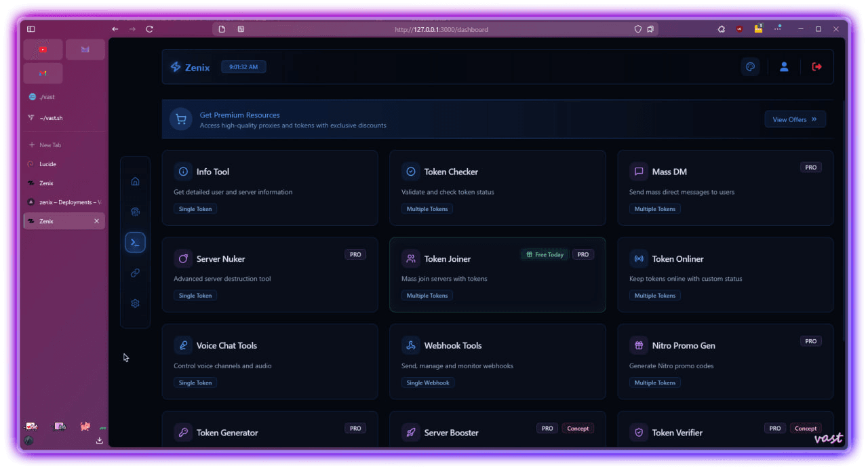Click the Multiple Tokens tag on Token Checker
This screenshot has height=470, width=868.
(x=427, y=209)
